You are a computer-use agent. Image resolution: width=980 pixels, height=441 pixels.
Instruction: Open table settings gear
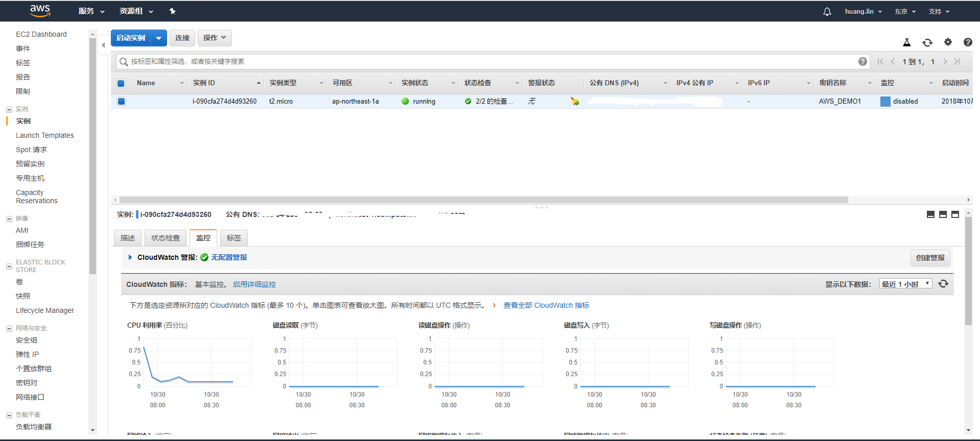point(948,42)
